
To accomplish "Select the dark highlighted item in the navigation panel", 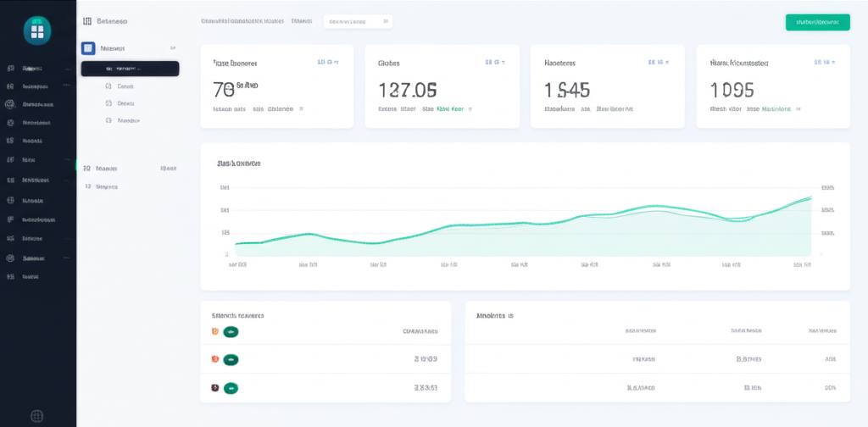I will [130, 69].
